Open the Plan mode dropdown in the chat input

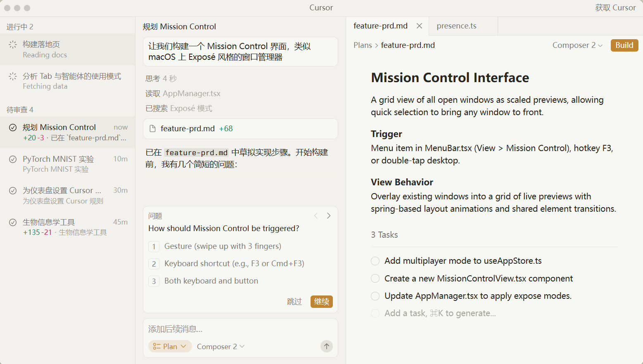(x=170, y=347)
